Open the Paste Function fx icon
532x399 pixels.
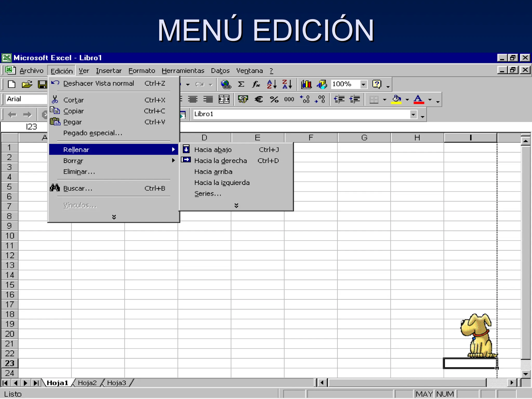(256, 84)
